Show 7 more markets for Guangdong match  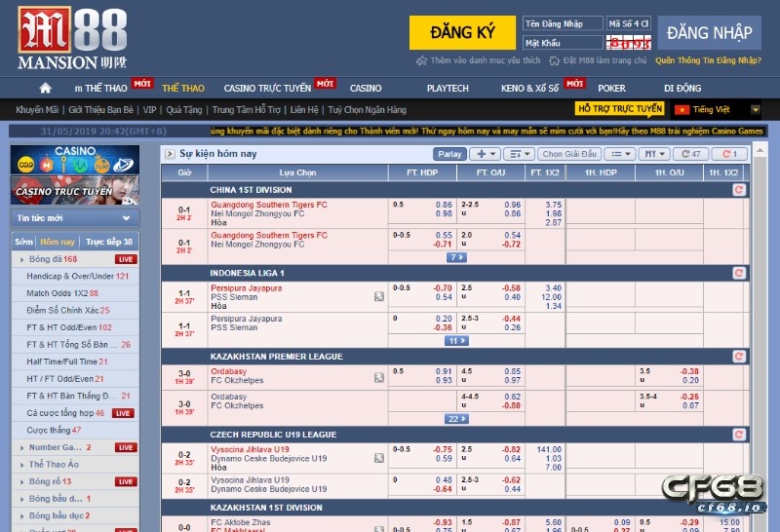pos(456,257)
